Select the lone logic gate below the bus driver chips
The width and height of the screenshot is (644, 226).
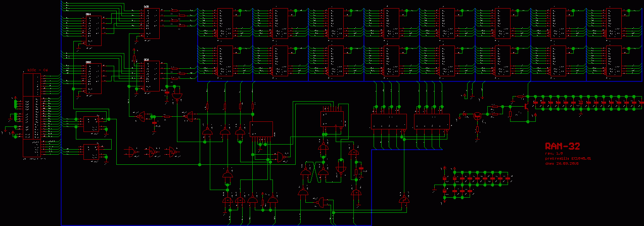[x=404, y=200]
